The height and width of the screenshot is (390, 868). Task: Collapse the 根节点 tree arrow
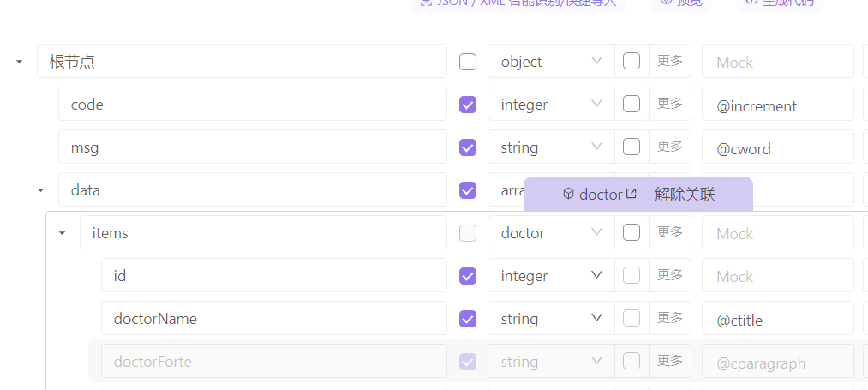click(19, 62)
